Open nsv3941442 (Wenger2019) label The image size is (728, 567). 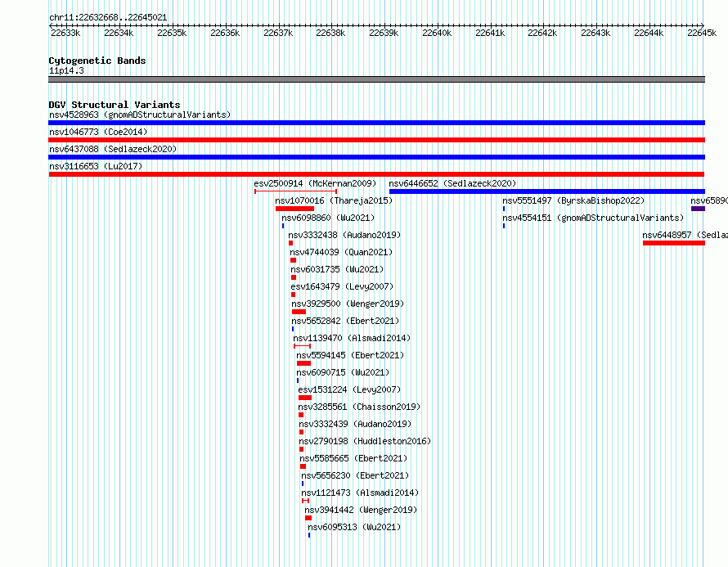click(362, 510)
